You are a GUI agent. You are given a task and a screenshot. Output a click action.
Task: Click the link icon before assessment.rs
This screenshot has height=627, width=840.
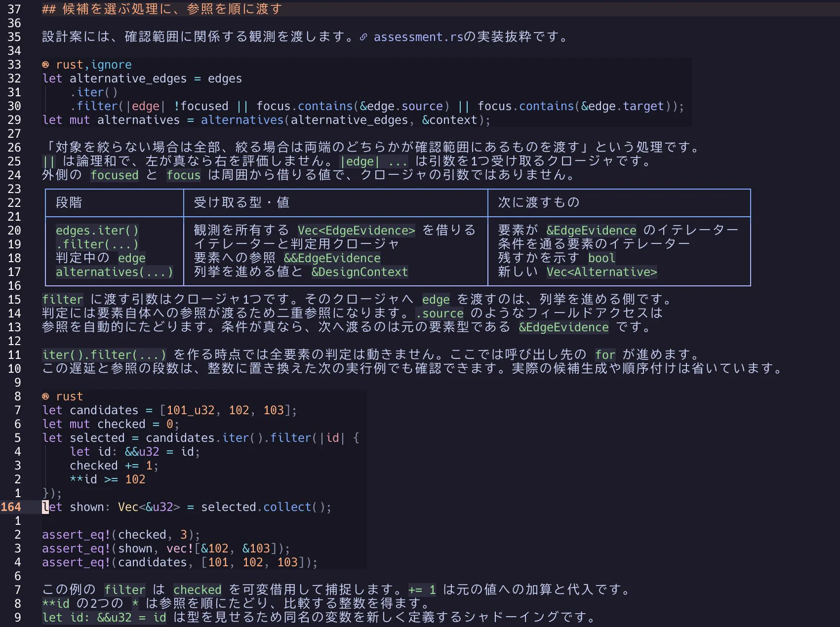coord(363,37)
